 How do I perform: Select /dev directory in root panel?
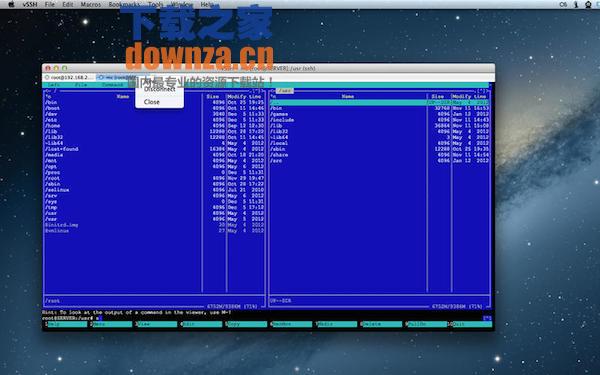154,114
